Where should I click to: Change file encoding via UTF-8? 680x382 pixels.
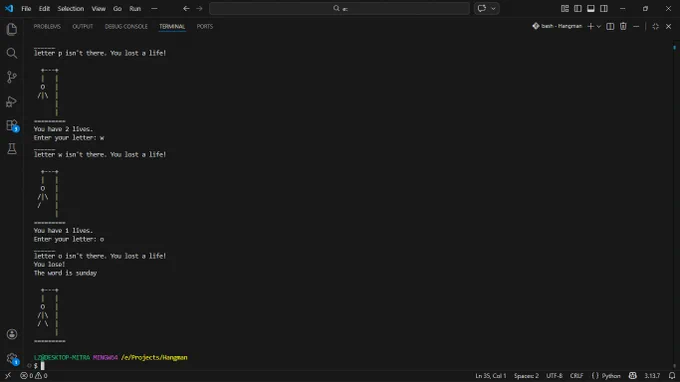point(554,376)
